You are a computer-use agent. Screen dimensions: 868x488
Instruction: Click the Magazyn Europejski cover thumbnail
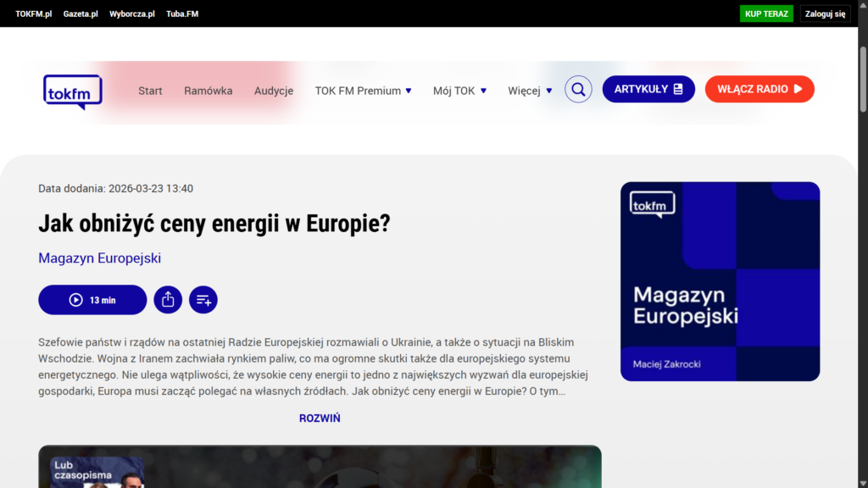pyautogui.click(x=720, y=281)
